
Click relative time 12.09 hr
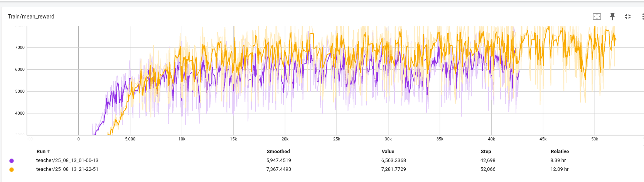[560, 169]
